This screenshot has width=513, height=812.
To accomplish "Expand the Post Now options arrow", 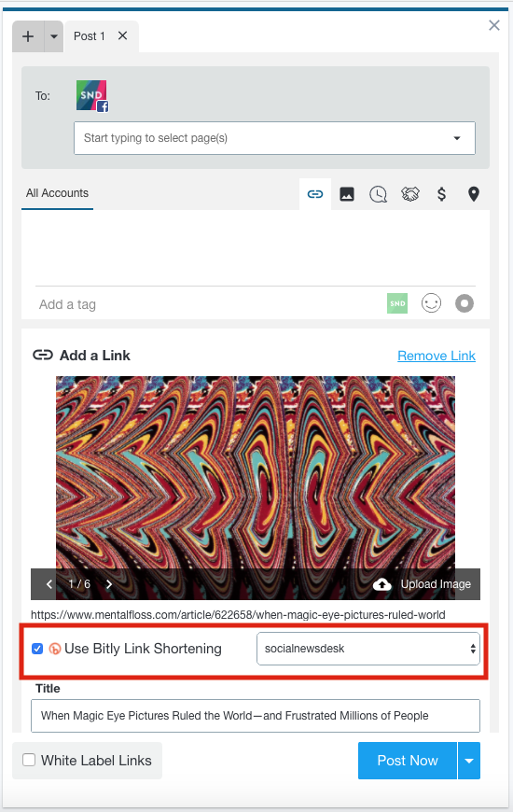I will tap(469, 761).
